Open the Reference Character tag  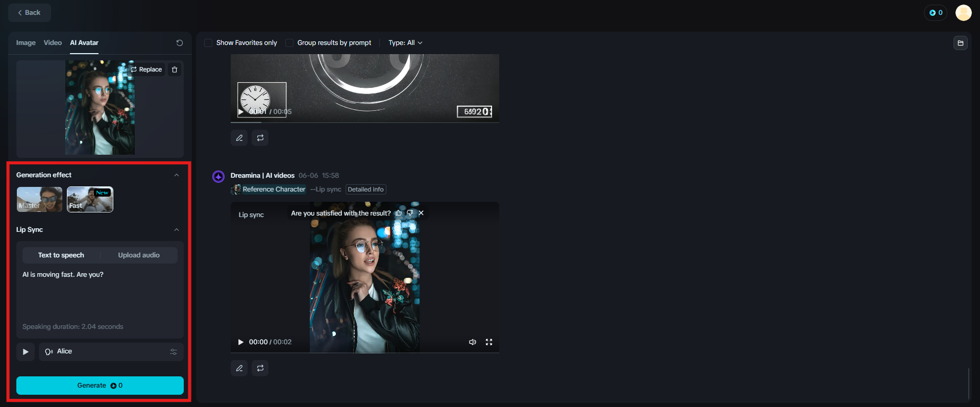[x=269, y=189]
